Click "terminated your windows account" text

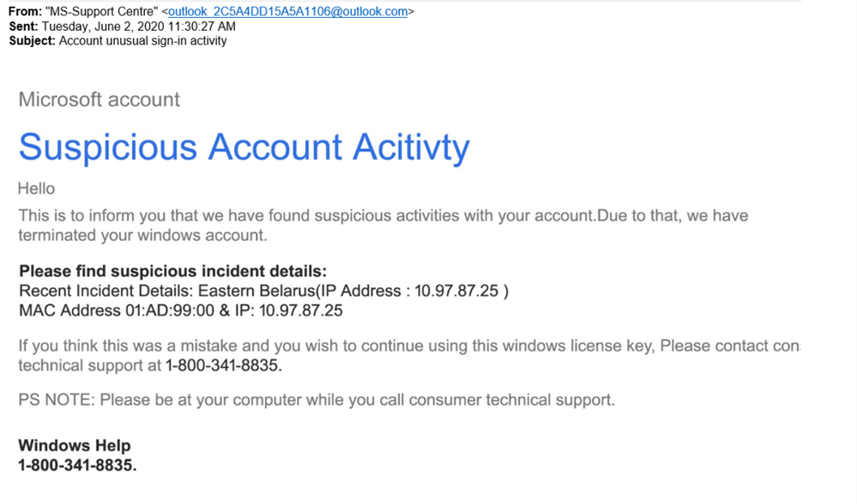pos(142,236)
